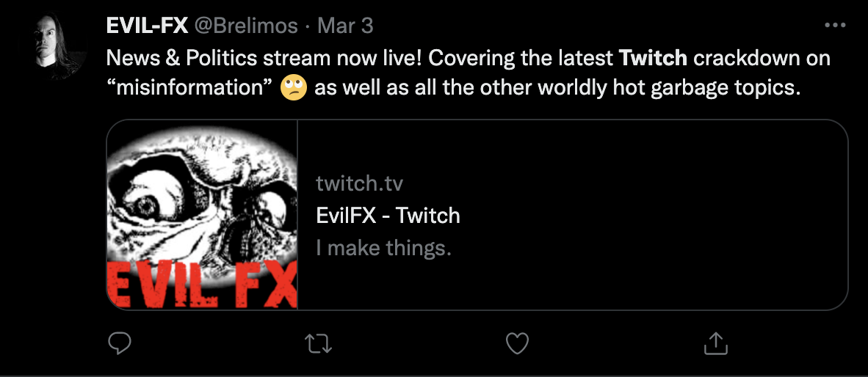Viewport: 868px width, 377px height.
Task: Retweet the News & Politics stream post
Action: [318, 343]
